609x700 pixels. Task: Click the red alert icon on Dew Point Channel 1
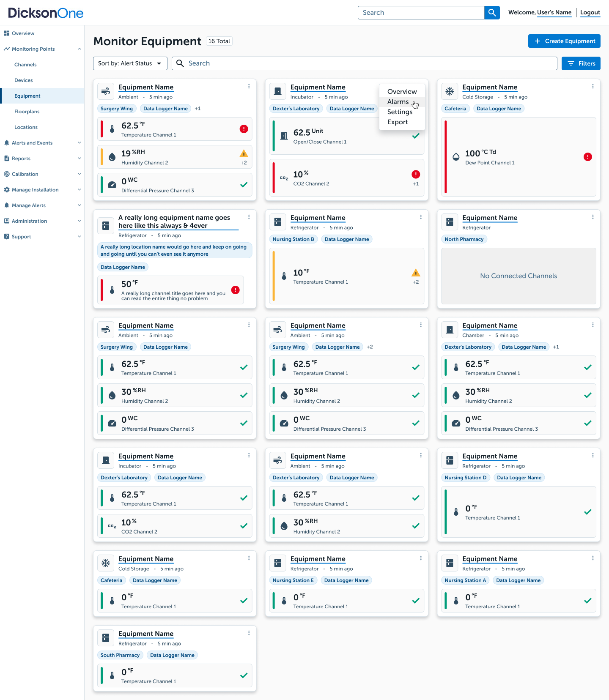[x=588, y=157]
